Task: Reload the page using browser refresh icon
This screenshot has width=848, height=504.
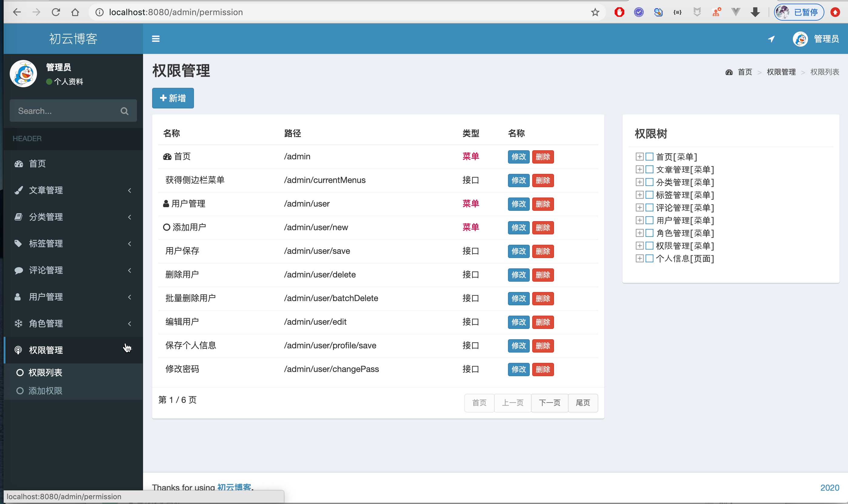Action: (56, 12)
